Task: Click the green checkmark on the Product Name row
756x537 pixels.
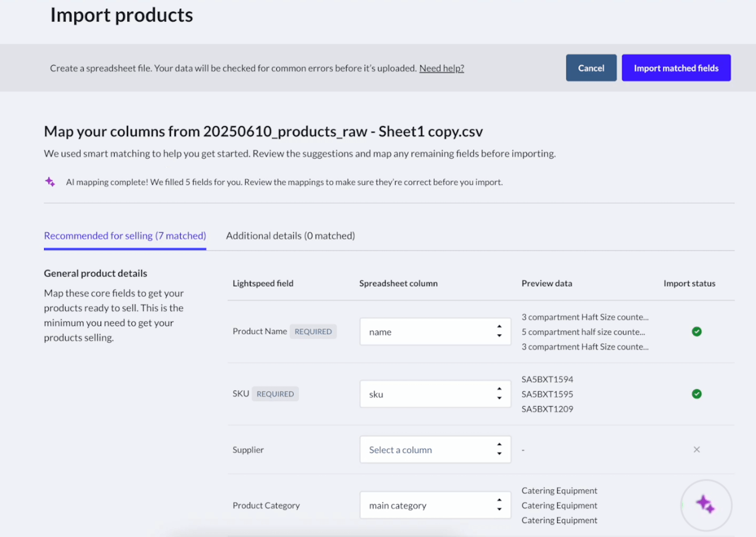Action: (697, 332)
